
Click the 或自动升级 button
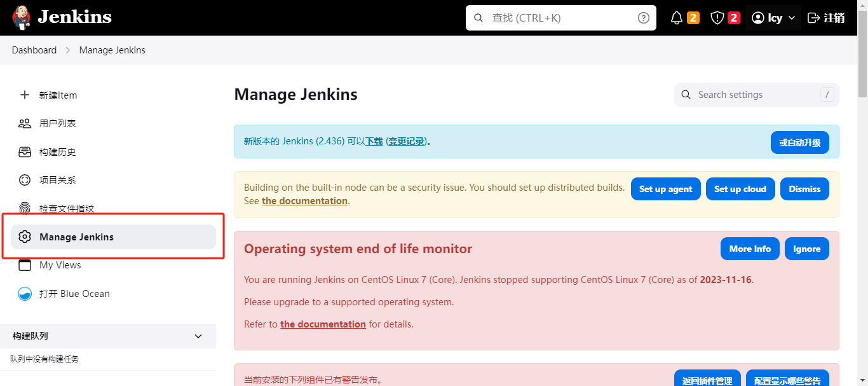(x=799, y=142)
